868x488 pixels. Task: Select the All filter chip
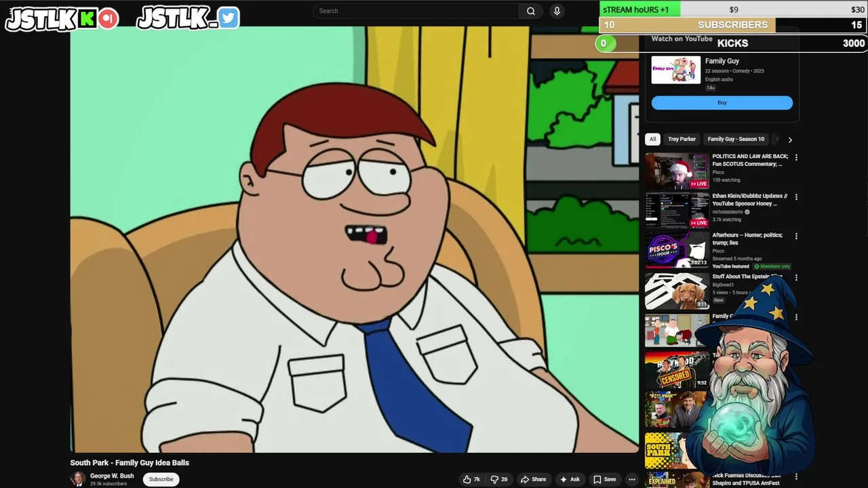pyautogui.click(x=652, y=139)
